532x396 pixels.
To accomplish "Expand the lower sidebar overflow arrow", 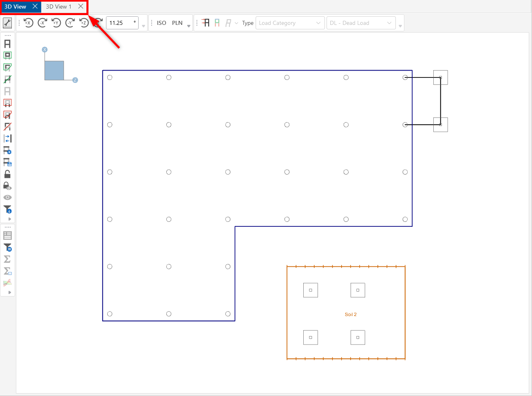I will point(9,292).
